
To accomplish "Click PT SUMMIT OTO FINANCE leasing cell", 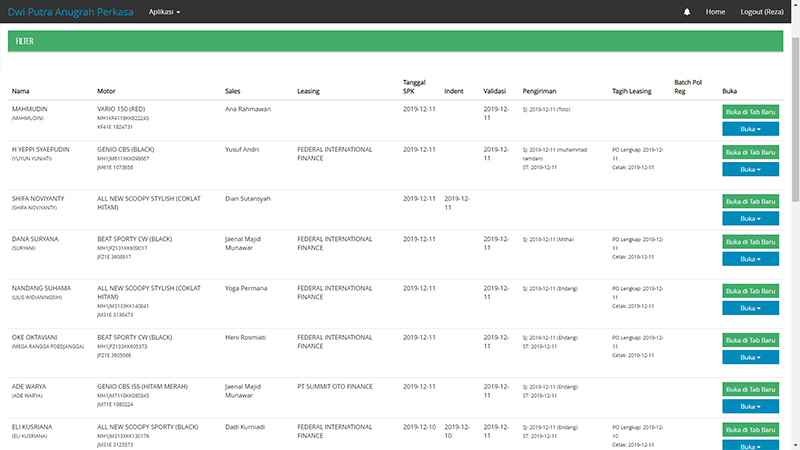I will pyautogui.click(x=335, y=387).
